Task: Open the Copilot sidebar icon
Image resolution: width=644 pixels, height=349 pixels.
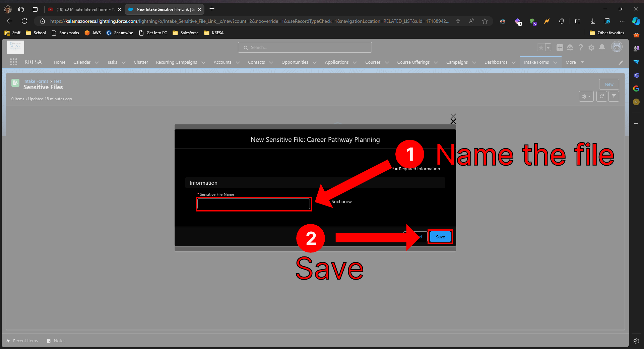Action: (x=636, y=21)
